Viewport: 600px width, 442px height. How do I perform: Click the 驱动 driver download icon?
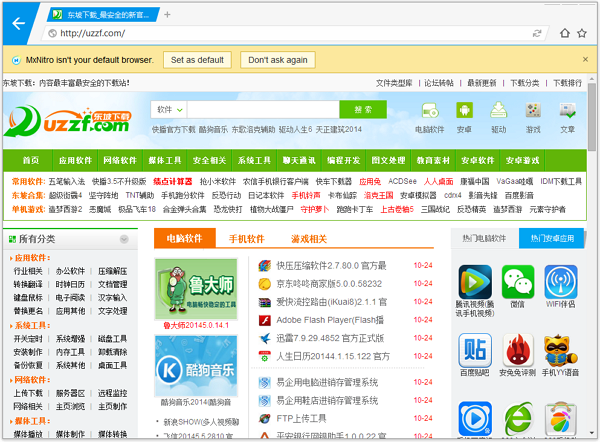(499, 110)
